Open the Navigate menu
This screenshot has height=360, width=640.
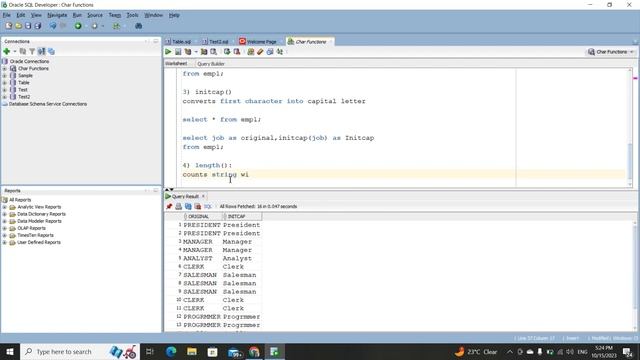click(57, 15)
